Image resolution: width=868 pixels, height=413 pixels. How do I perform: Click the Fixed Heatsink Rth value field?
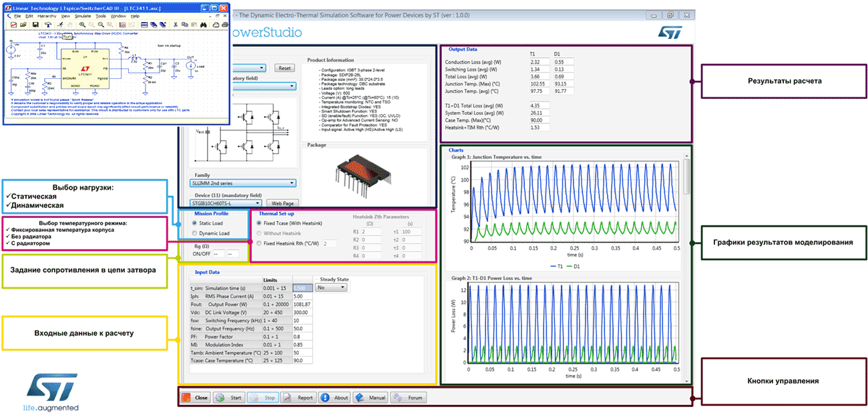point(329,243)
